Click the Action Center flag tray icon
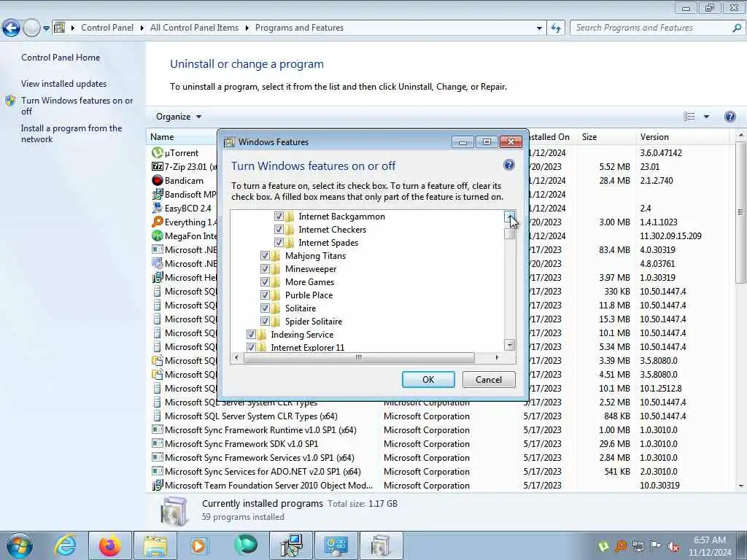The width and height of the screenshot is (747, 560). [656, 547]
